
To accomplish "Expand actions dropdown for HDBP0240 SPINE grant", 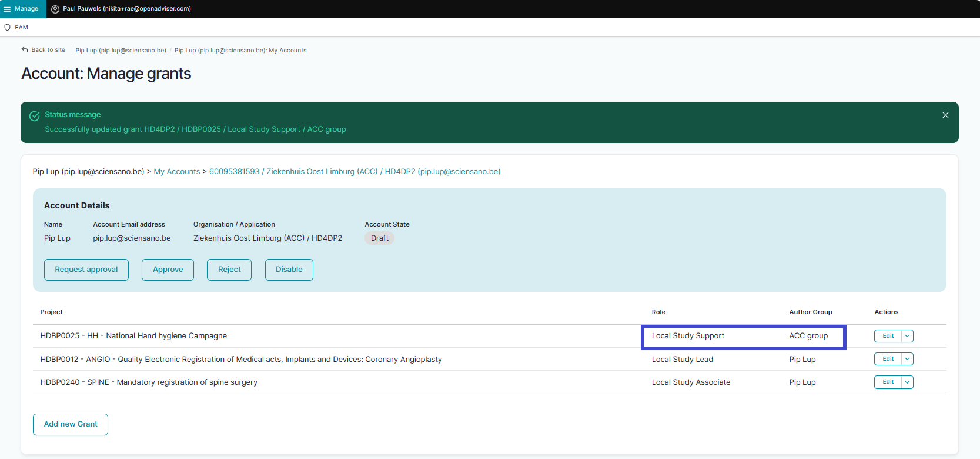I will point(907,382).
